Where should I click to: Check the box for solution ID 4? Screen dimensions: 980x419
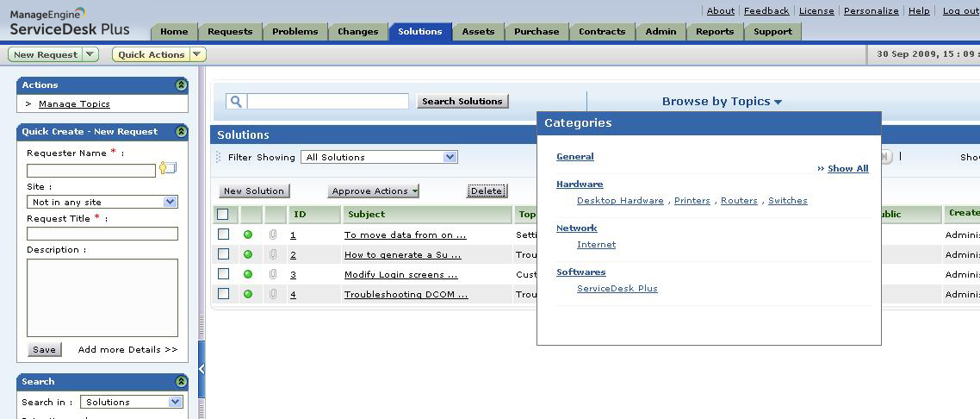pos(223,293)
